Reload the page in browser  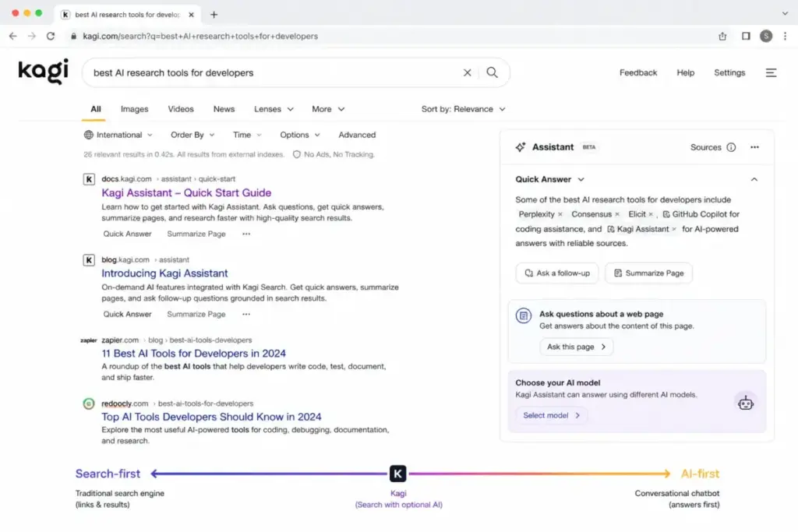click(51, 36)
